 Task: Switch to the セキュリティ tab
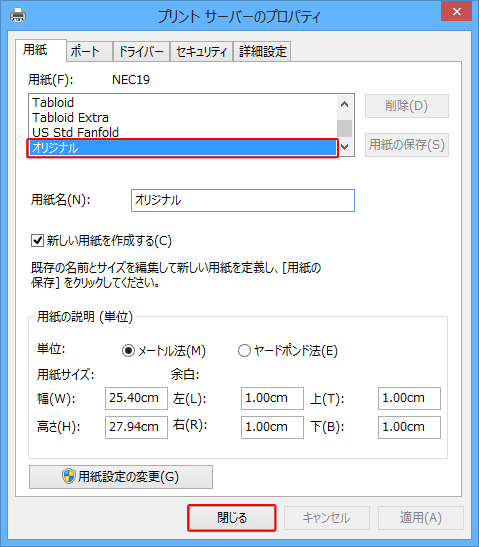tap(201, 52)
